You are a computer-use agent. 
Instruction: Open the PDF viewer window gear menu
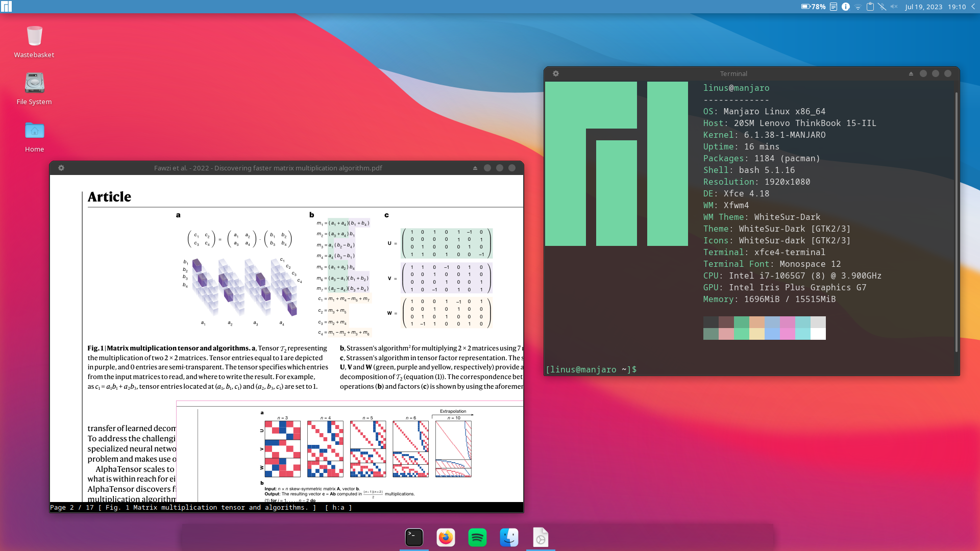[x=61, y=168]
